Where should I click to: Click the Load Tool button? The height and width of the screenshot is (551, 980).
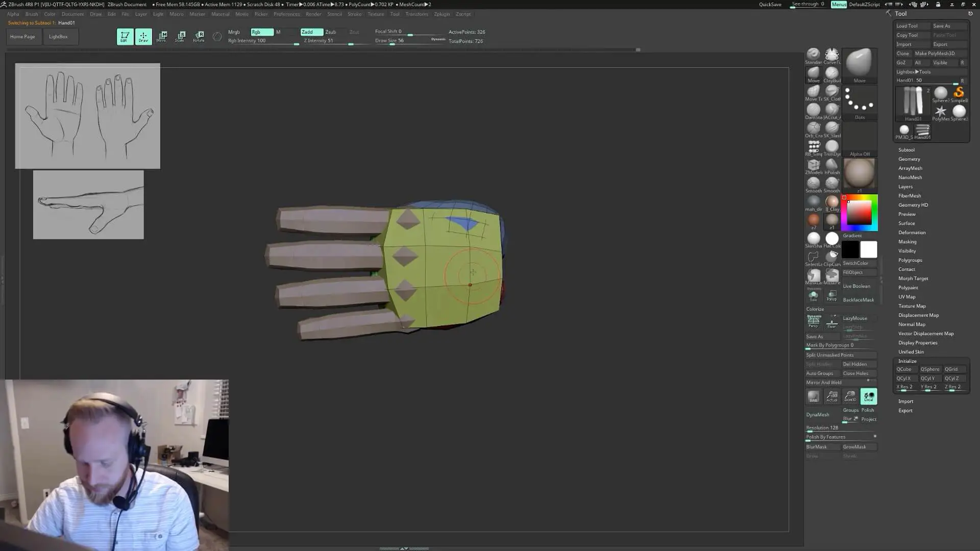click(912, 26)
